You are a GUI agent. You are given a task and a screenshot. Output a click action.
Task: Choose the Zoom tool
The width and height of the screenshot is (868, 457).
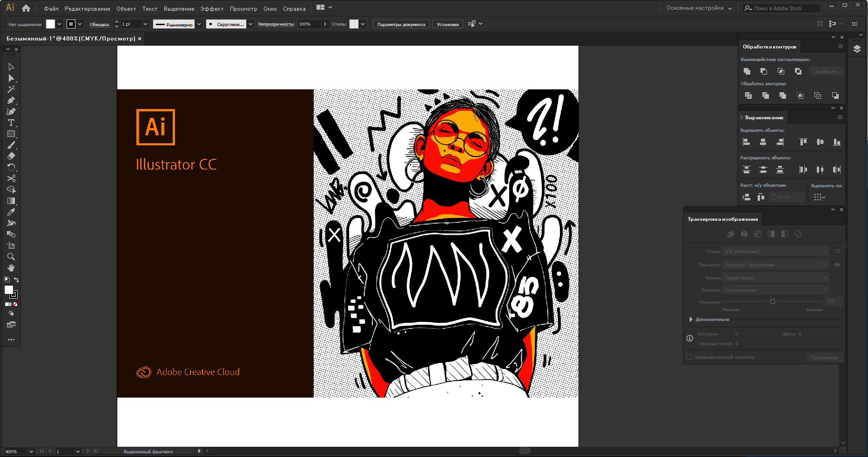click(x=11, y=257)
